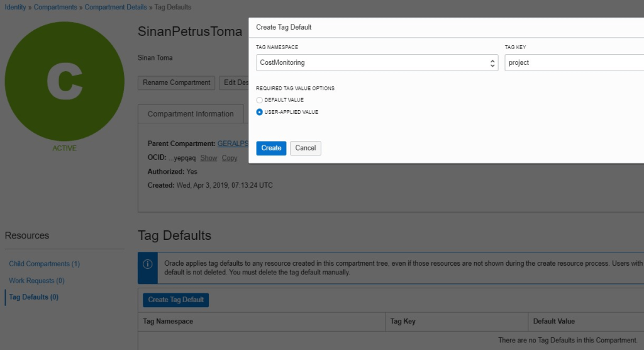Open the Parent Compartment link

(x=233, y=144)
